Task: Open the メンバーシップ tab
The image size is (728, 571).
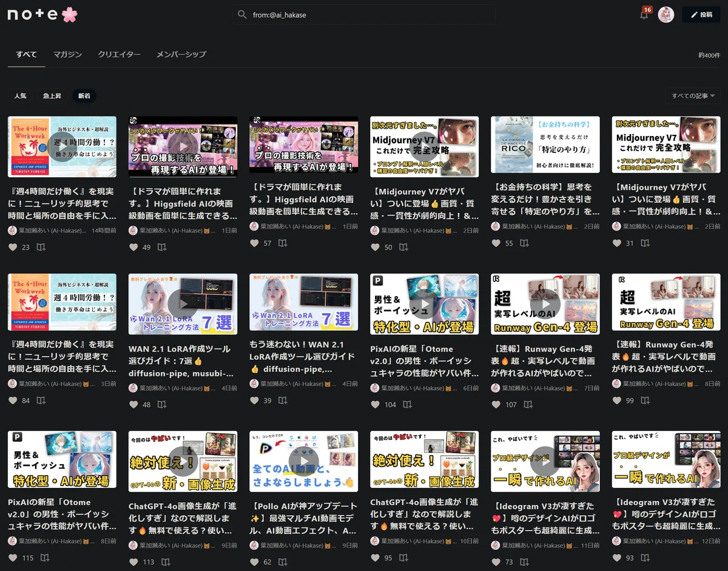Action: (x=181, y=54)
